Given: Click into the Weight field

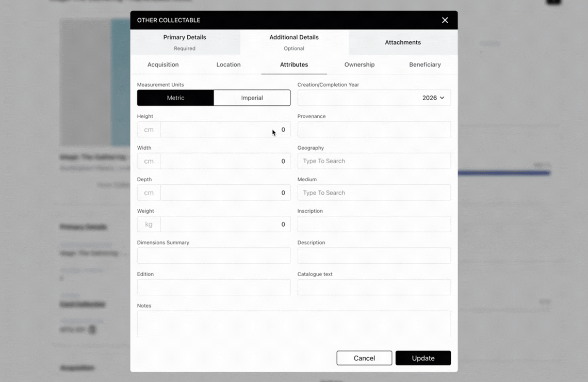Looking at the screenshot, I should [x=225, y=225].
